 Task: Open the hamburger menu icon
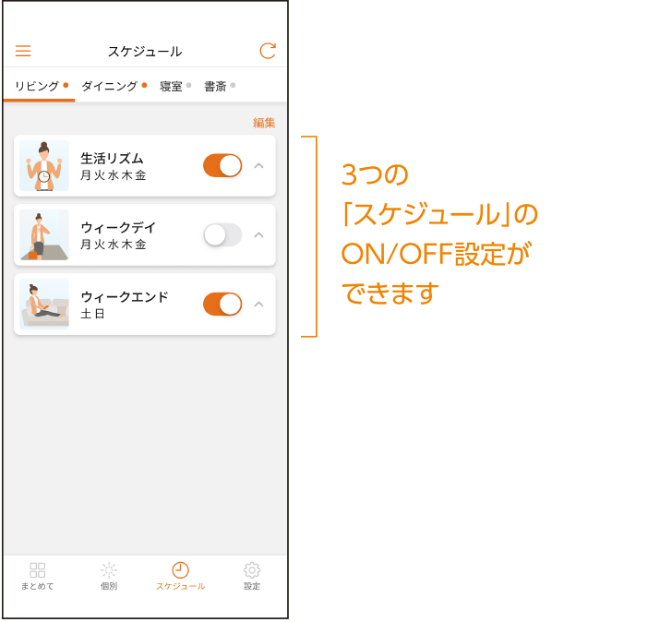coord(23,51)
